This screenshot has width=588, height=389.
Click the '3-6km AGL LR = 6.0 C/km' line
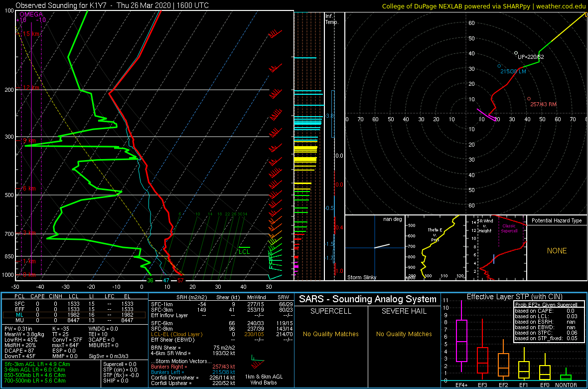(35, 370)
